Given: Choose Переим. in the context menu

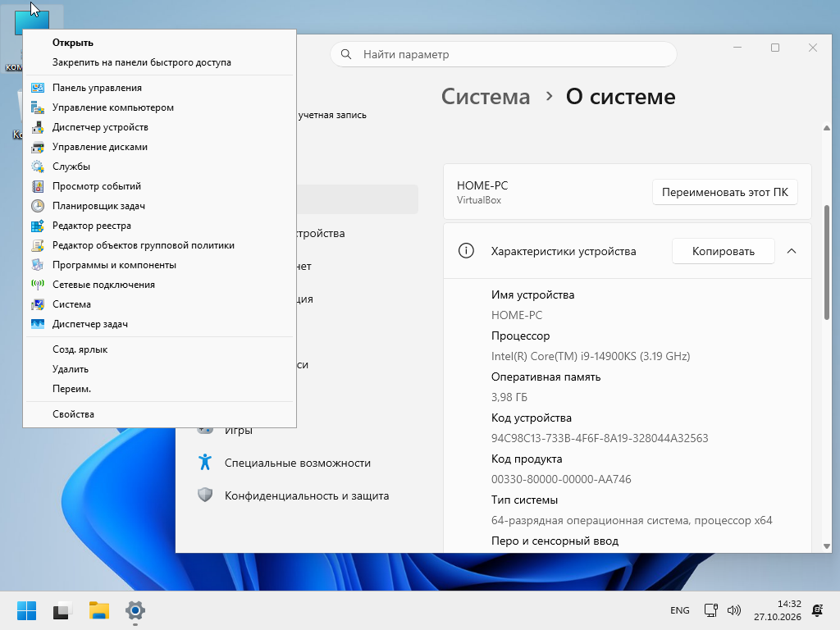Looking at the screenshot, I should click(72, 389).
